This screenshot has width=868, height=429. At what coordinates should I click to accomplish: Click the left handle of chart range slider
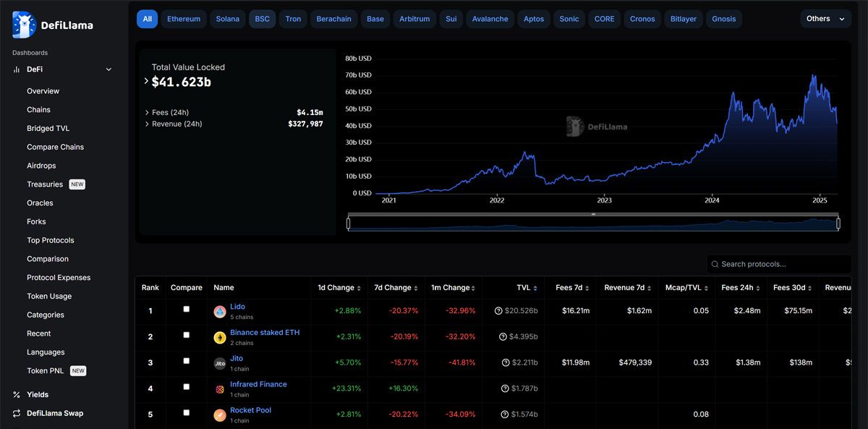tap(349, 224)
